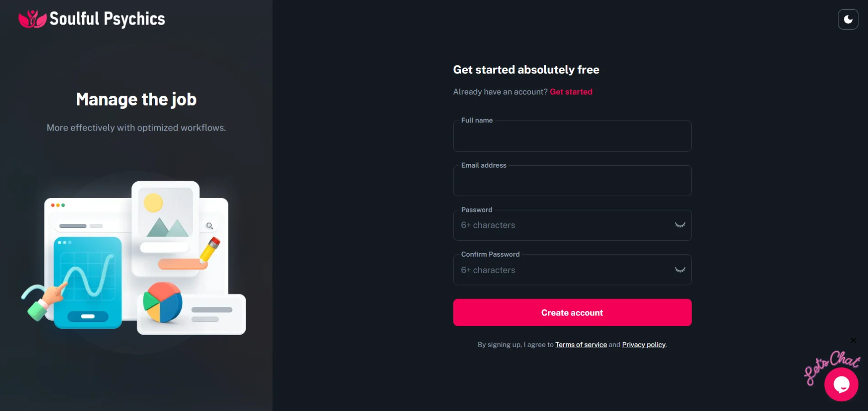Click inside the Password field

point(562,225)
